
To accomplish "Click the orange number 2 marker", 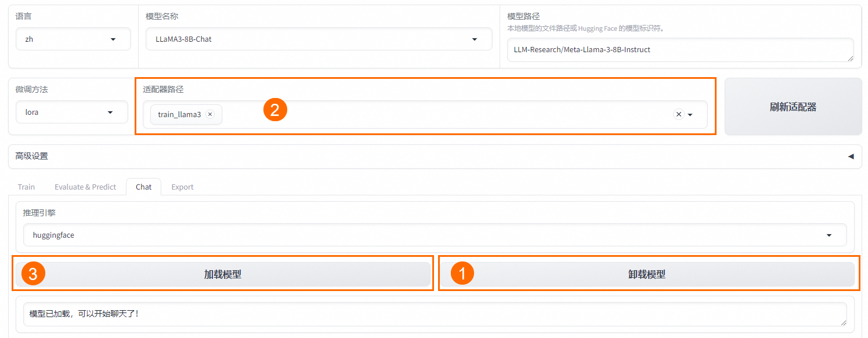I will coord(275,110).
